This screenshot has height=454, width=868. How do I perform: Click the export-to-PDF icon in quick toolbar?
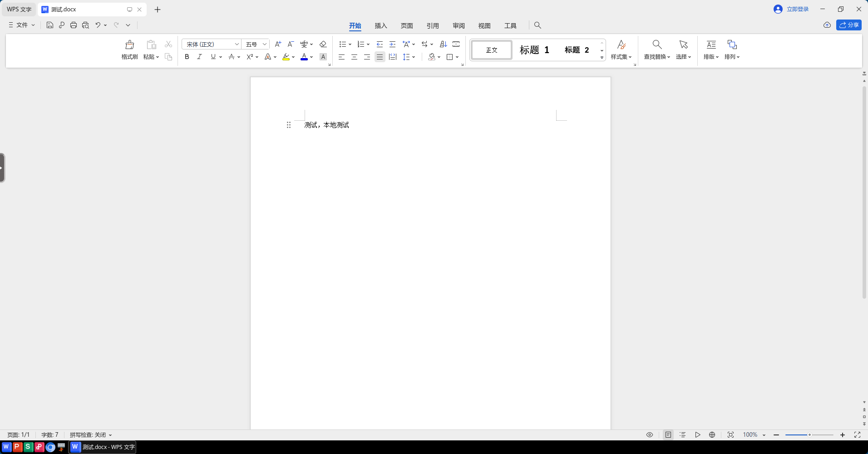62,25
